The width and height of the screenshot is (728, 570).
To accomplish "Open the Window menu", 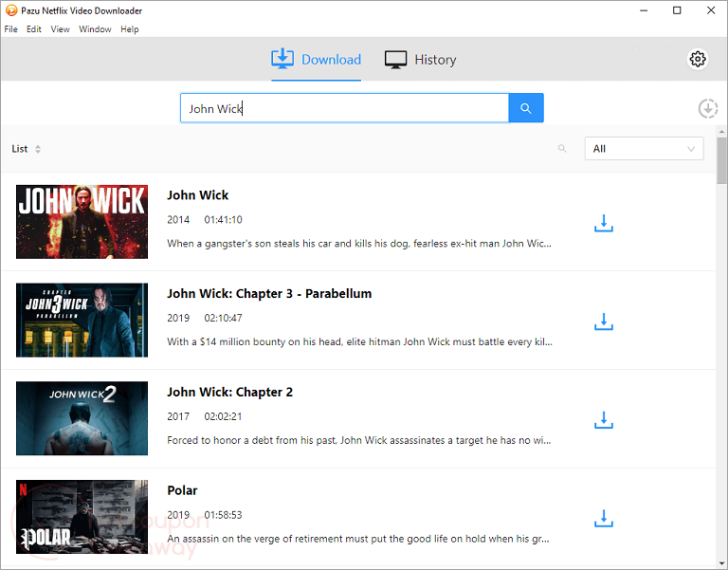I will pos(95,28).
